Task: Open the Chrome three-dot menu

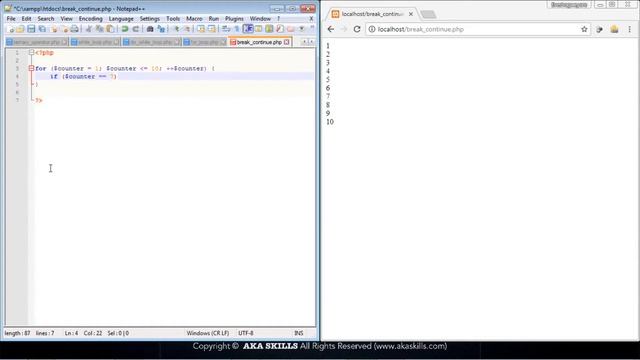Action: (629, 29)
